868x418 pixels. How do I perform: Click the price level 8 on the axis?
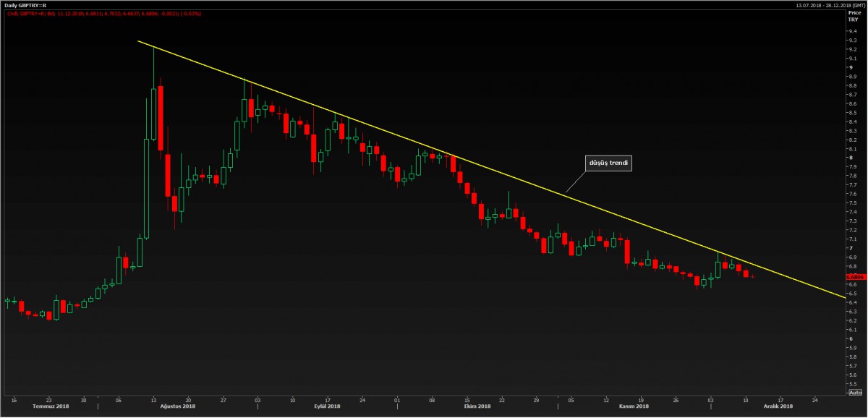click(851, 158)
